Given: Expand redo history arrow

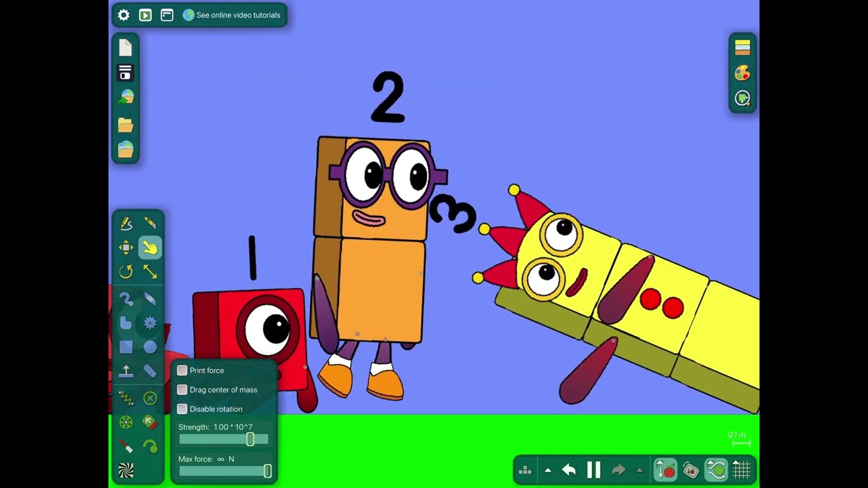Looking at the screenshot, I should 639,470.
